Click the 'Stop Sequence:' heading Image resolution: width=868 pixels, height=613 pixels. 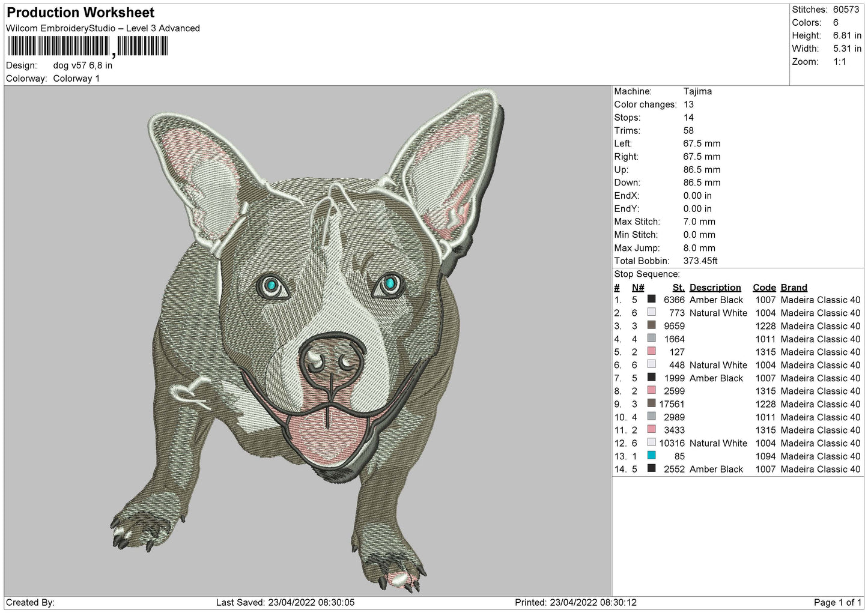[647, 274]
